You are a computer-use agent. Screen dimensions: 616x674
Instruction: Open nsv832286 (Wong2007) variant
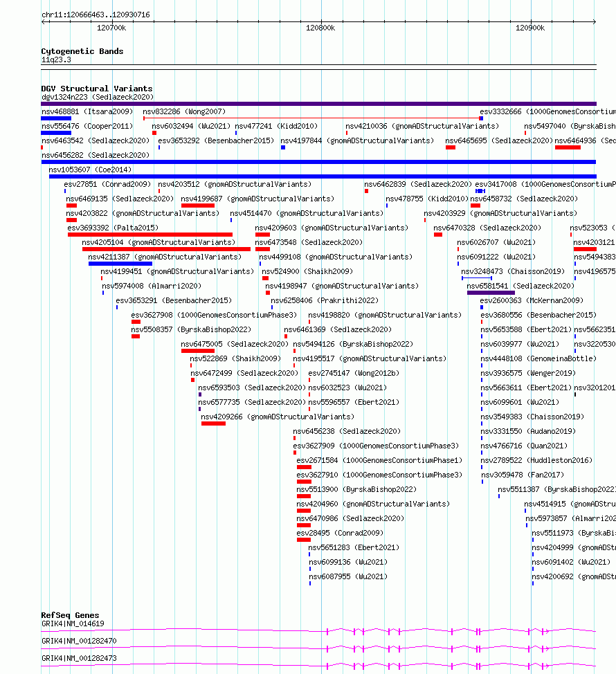coord(184,112)
